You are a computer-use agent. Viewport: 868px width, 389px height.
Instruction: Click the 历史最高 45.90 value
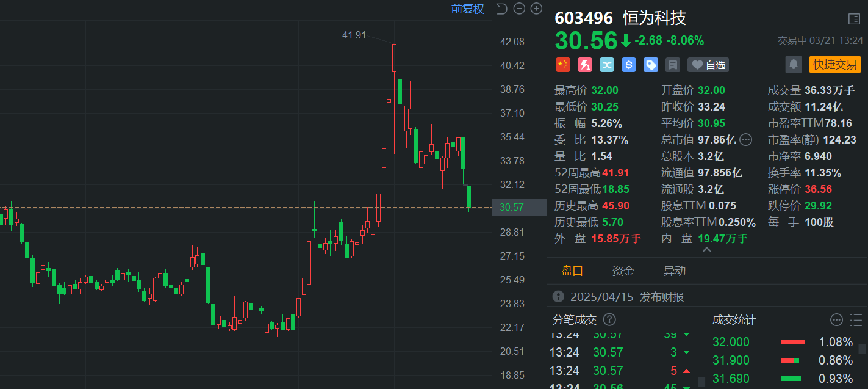(615, 206)
